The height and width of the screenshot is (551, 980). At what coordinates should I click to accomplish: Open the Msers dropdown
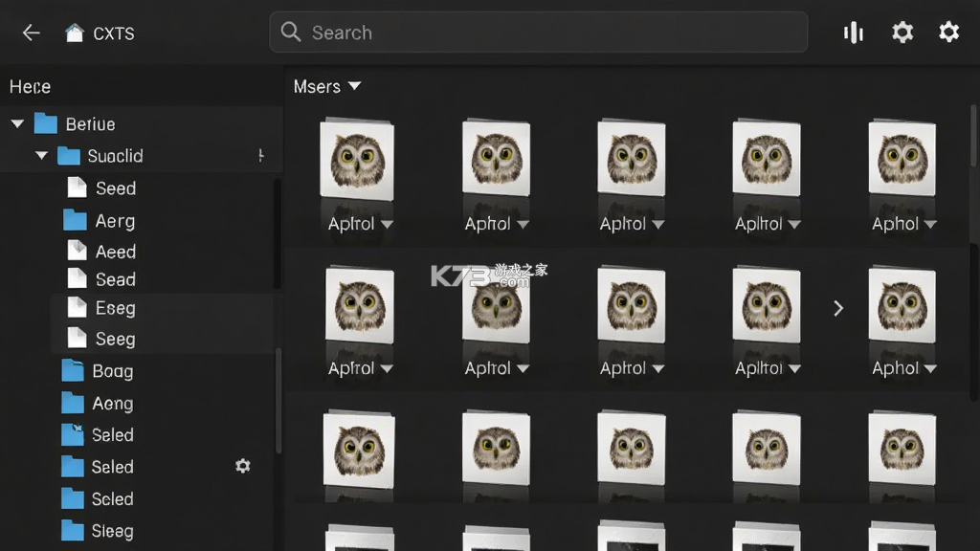327,86
